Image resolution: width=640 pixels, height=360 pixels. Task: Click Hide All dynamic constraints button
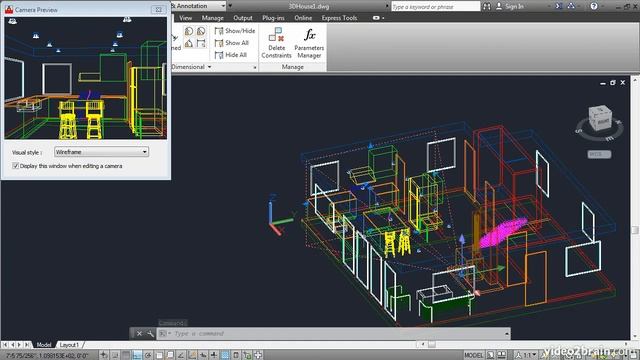pos(231,55)
